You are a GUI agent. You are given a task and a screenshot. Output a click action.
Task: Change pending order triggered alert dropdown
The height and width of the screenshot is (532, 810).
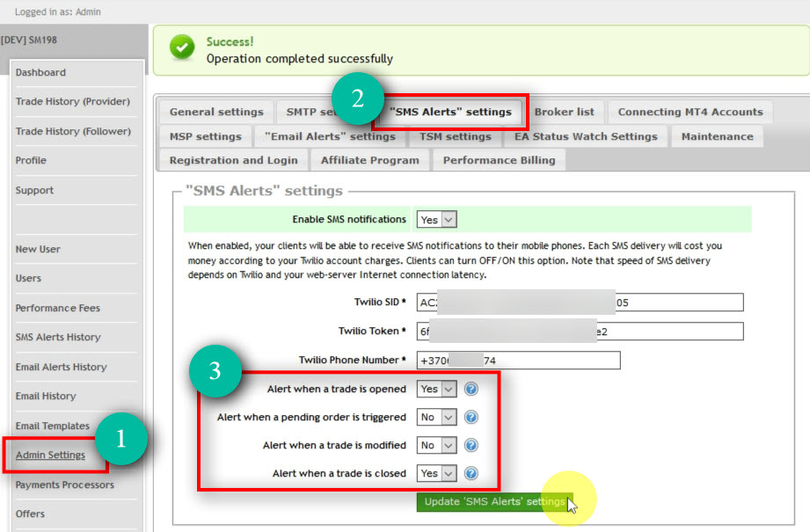click(437, 417)
